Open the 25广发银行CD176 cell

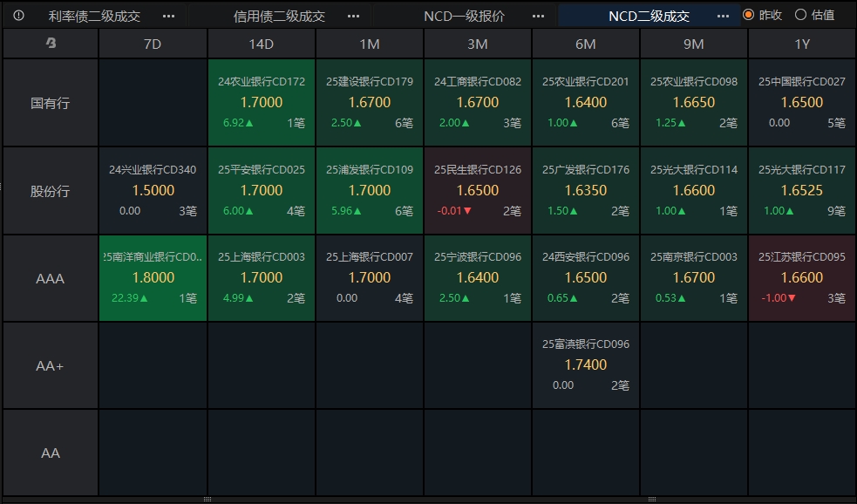586,191
